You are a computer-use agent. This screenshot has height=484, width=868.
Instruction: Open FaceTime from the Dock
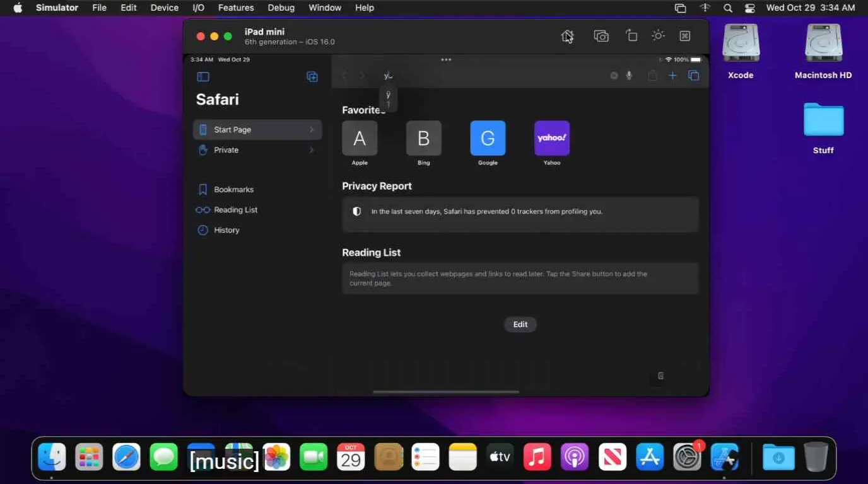[314, 457]
